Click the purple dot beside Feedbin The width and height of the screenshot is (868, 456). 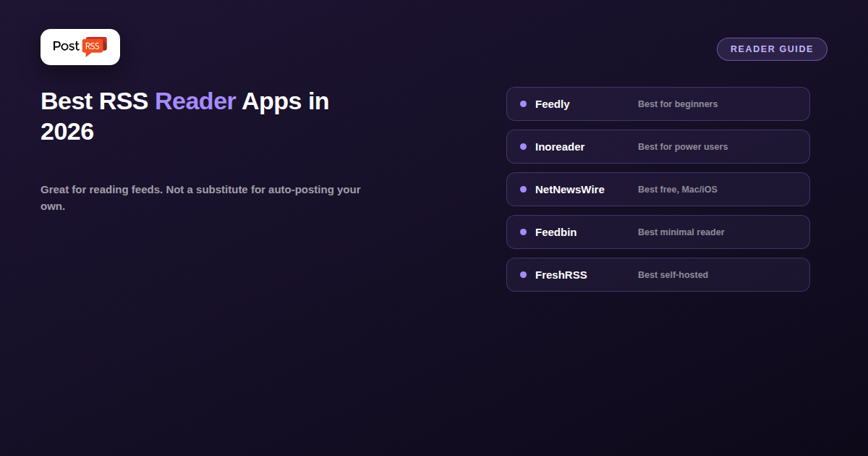523,232
